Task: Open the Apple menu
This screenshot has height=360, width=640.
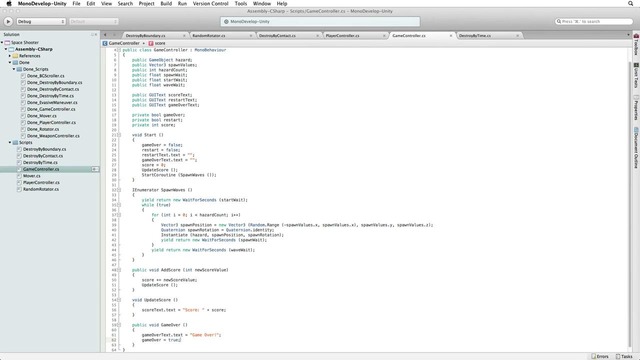Action: [9, 3]
